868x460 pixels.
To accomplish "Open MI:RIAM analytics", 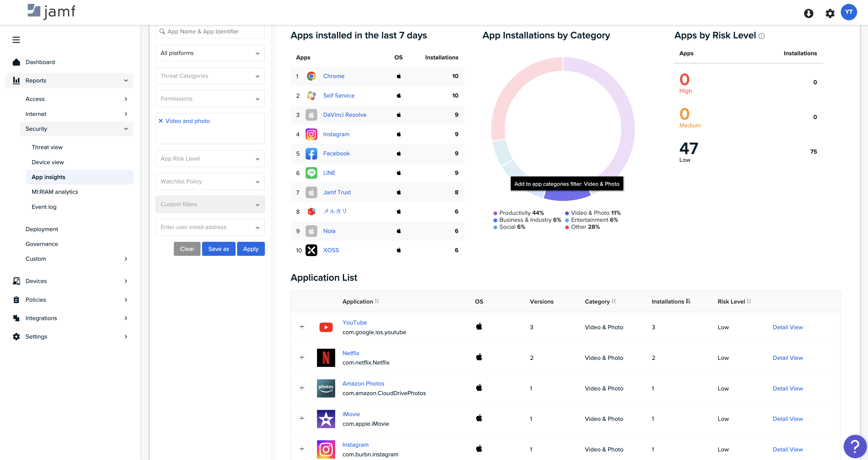I will click(55, 192).
